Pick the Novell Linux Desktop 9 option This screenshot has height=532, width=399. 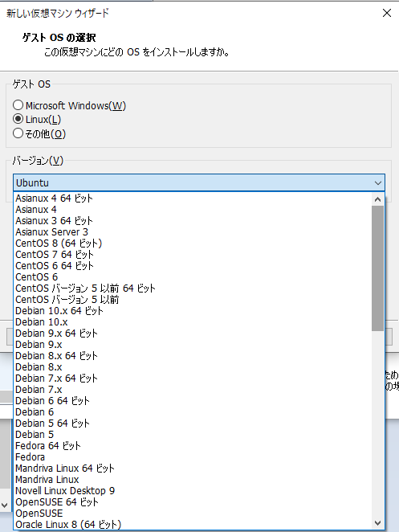pos(193,490)
